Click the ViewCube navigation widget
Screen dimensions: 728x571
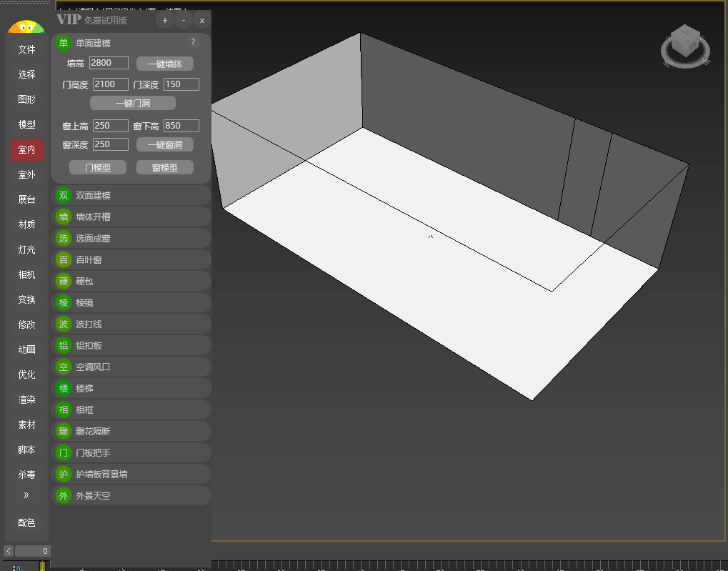(685, 46)
